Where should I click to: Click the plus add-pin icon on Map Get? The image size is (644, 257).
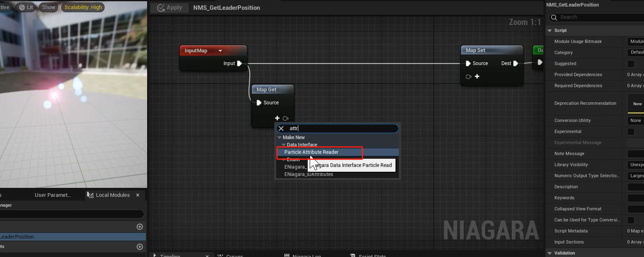[277, 118]
